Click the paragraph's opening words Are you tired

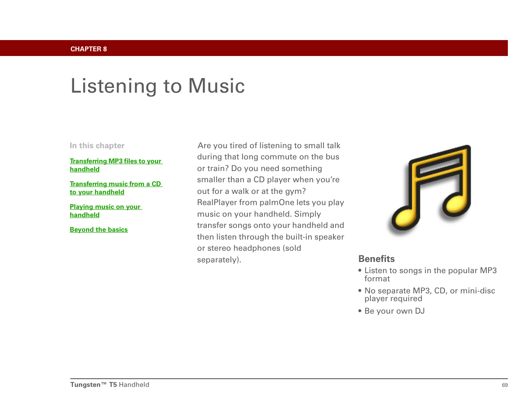coord(223,146)
